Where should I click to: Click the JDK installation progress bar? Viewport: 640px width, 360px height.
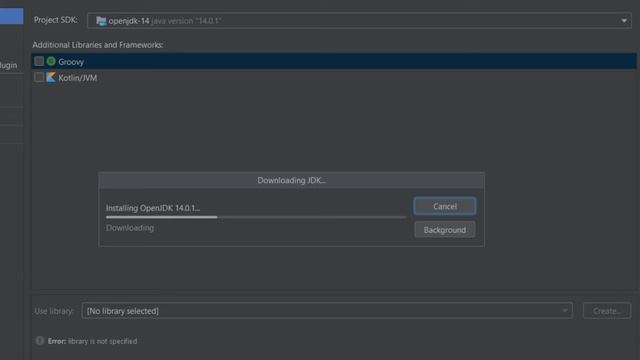[256, 217]
